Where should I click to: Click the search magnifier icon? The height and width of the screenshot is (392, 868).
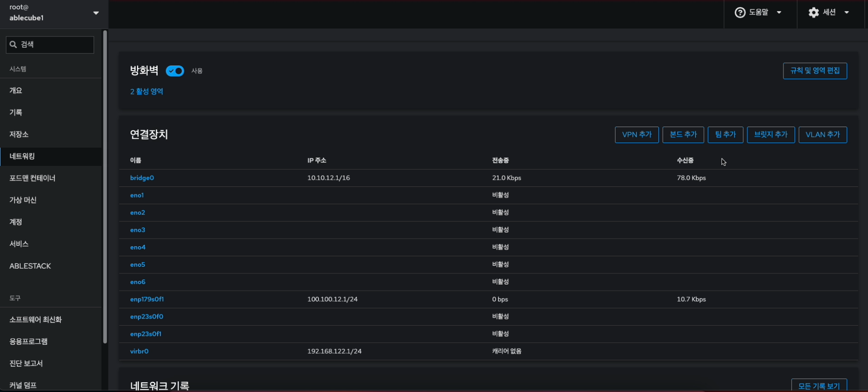(13, 44)
